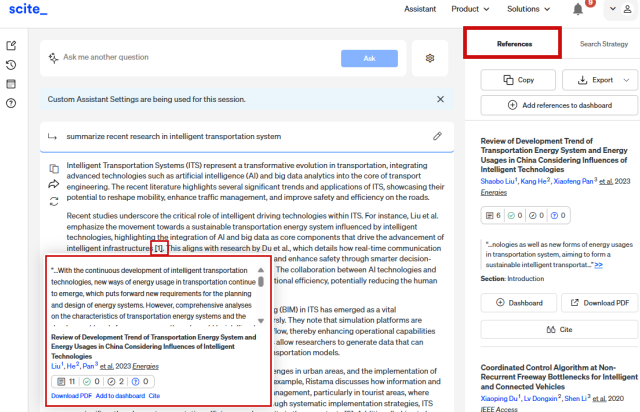The width and height of the screenshot is (640, 412).
Task: Click the help question mark sidebar icon
Action: tap(11, 103)
